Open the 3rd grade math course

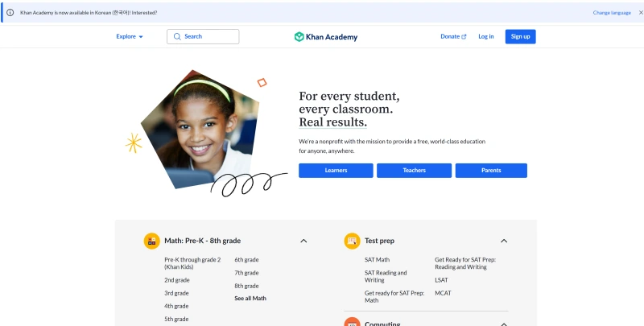click(x=176, y=293)
